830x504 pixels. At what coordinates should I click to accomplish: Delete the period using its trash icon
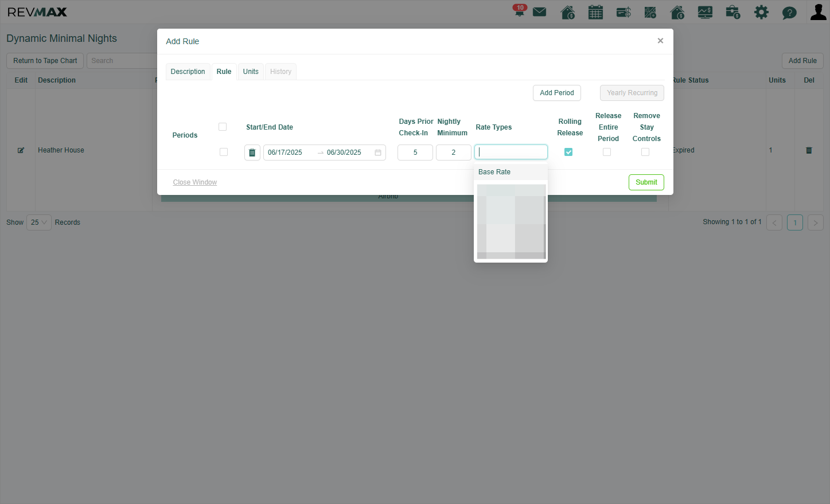click(252, 153)
